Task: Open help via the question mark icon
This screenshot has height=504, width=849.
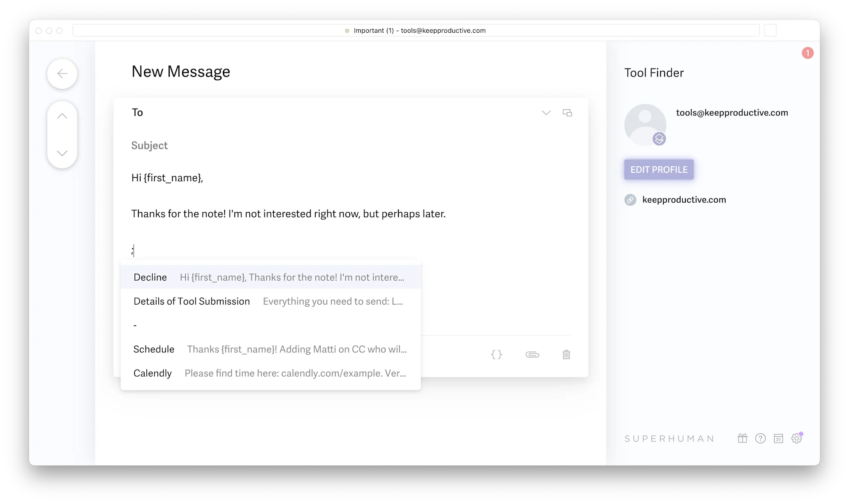Action: [761, 438]
